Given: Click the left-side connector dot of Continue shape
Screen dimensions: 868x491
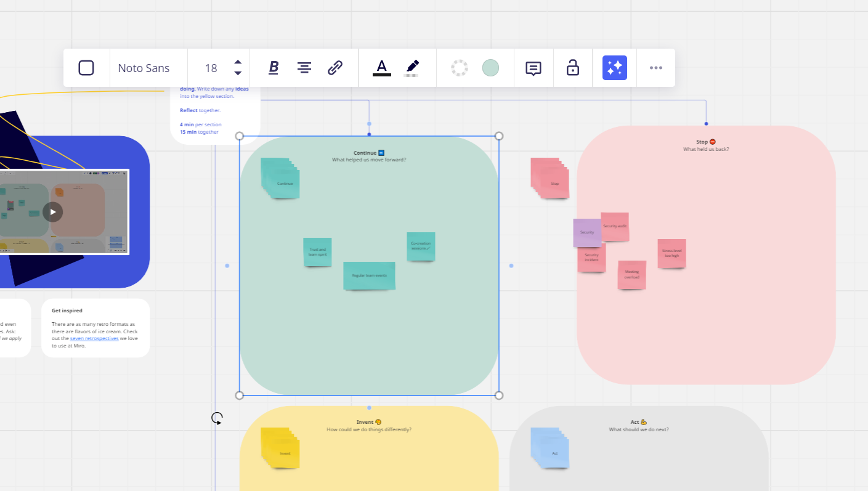Looking at the screenshot, I should click(x=227, y=266).
